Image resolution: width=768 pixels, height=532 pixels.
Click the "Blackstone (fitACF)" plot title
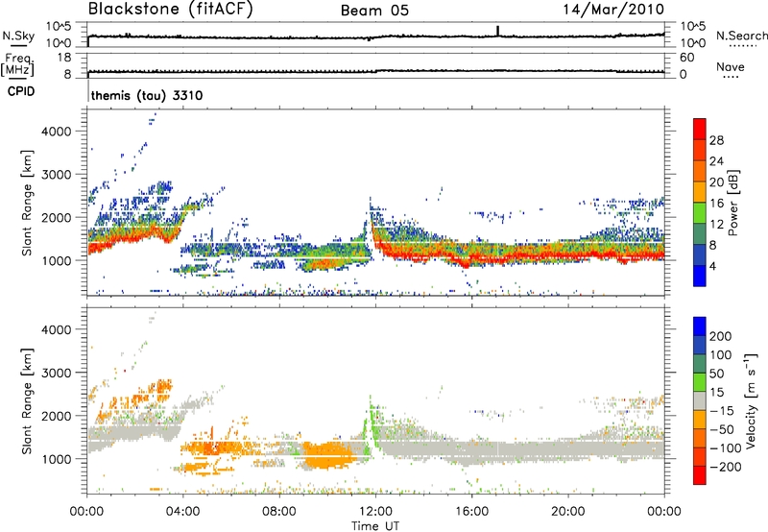click(x=171, y=9)
